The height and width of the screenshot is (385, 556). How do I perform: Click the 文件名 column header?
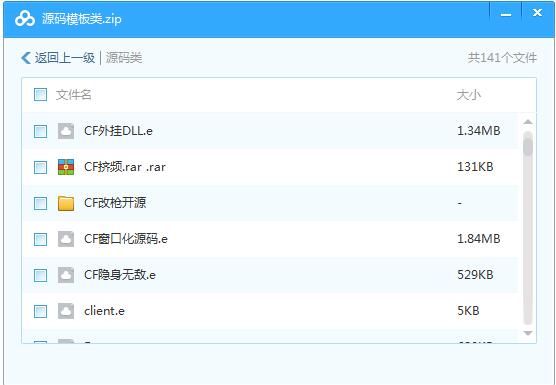(73, 95)
